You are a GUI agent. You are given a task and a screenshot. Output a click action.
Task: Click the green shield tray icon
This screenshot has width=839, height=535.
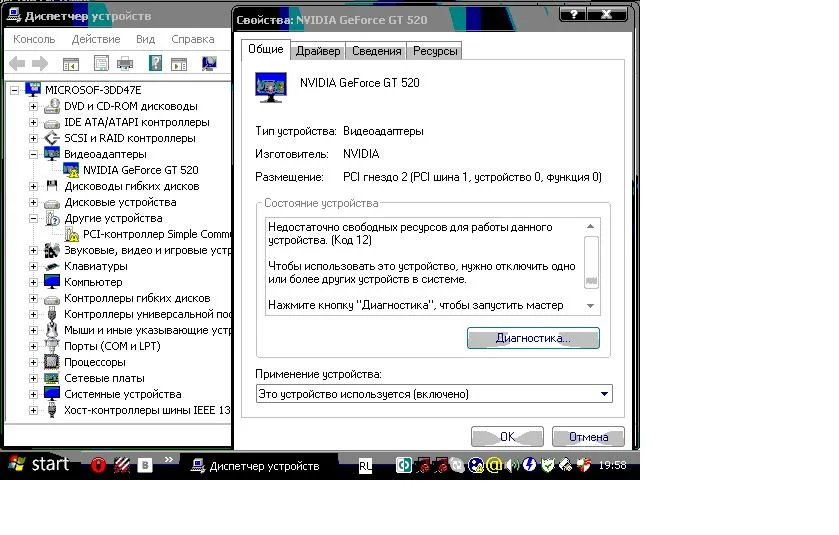[547, 465]
